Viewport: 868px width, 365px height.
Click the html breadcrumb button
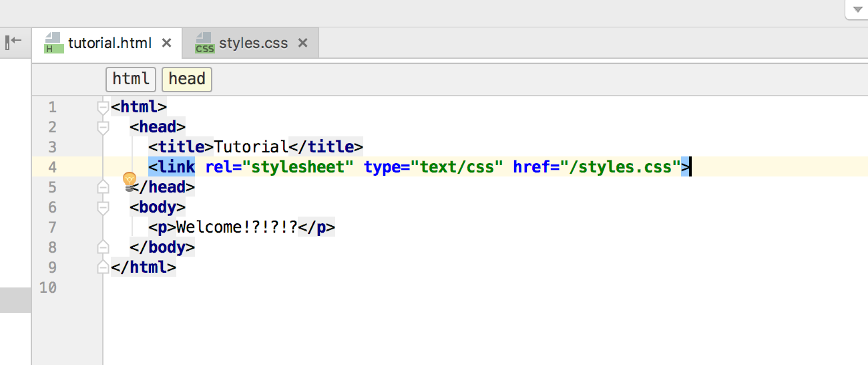click(x=131, y=79)
